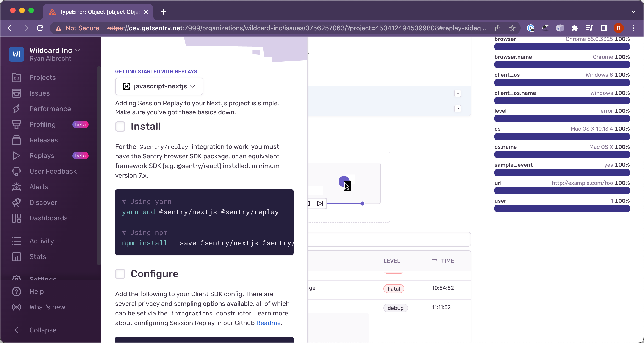Click the 11:11:32 timestamp
The width and height of the screenshot is (644, 343).
[x=441, y=307]
